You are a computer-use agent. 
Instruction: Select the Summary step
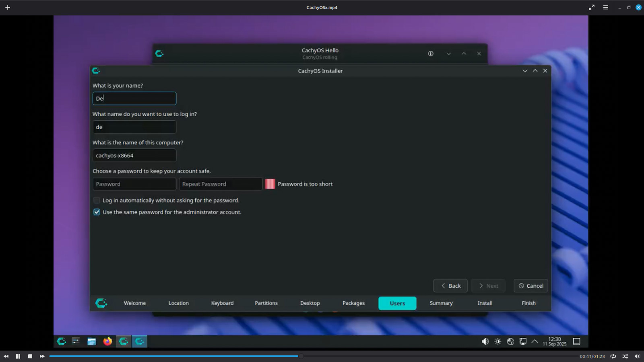441,303
